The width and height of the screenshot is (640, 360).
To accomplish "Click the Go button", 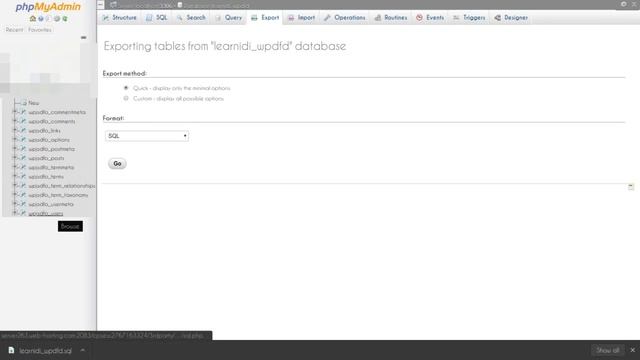I will coord(117,164).
